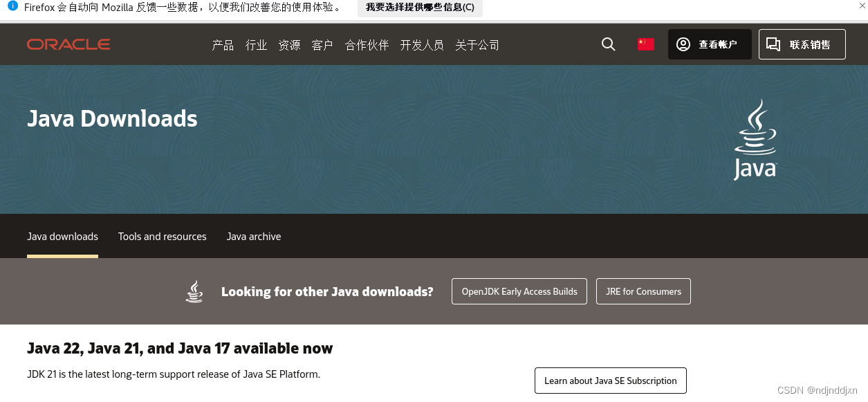Open the search magnifier icon
Viewport: 868px width, 402px height.
[609, 44]
